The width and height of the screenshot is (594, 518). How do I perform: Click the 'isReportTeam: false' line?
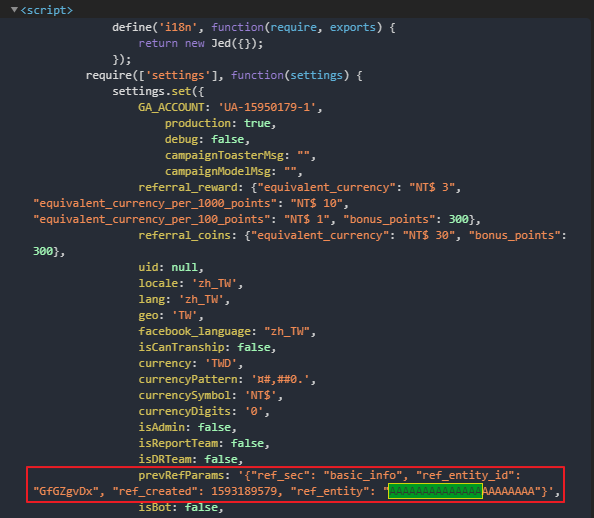(x=204, y=443)
